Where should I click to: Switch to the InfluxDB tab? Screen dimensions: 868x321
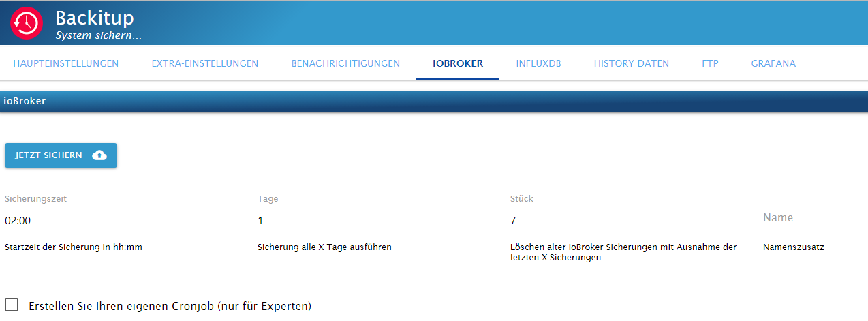click(x=538, y=63)
